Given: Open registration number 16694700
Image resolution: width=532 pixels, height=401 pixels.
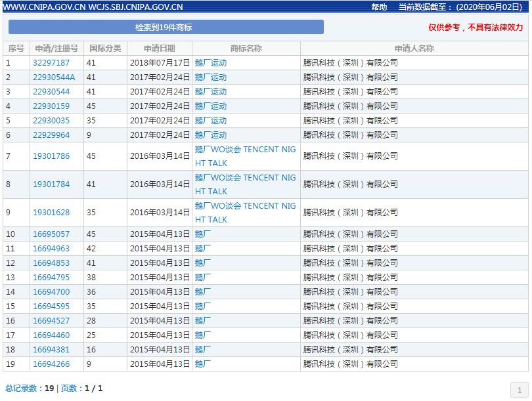Looking at the screenshot, I should [x=51, y=292].
